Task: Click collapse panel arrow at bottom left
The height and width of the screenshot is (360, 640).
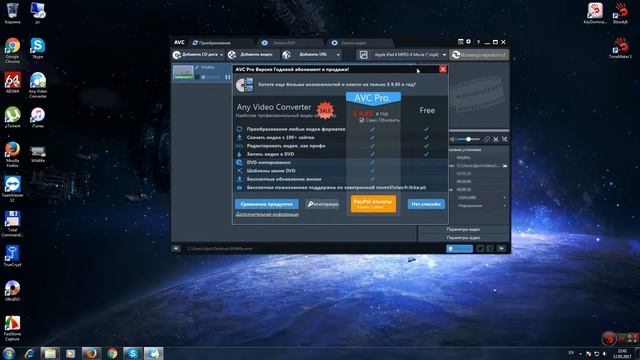Action: point(176,248)
